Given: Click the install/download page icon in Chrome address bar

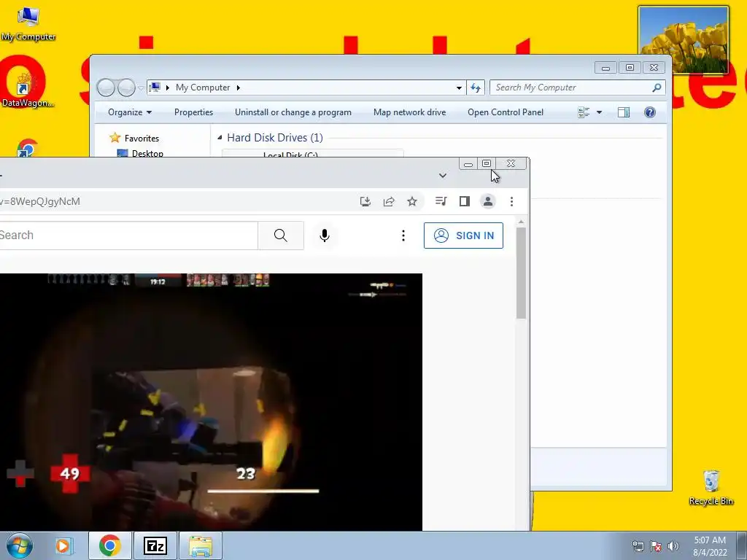Looking at the screenshot, I should 365,201.
